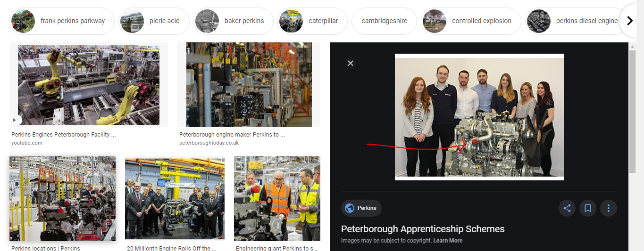Select the frank perkins parkway chip
Screen dimensions: 644x251
click(x=62, y=21)
